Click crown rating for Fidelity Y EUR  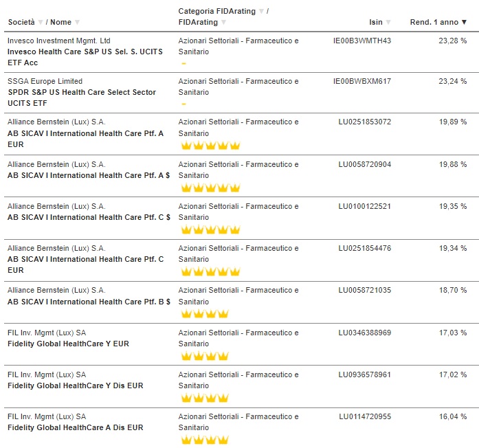(205, 355)
